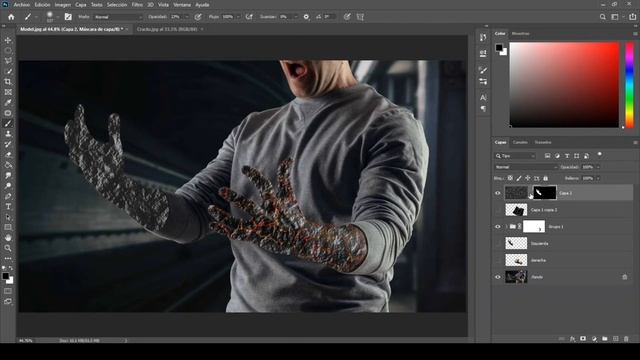The height and width of the screenshot is (360, 640).
Task: Add a layer style with fx icon
Action: coord(572,339)
